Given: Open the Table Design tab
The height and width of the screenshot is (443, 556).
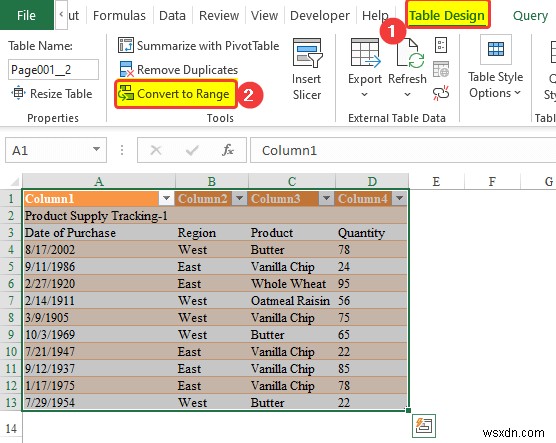Looking at the screenshot, I should click(447, 15).
